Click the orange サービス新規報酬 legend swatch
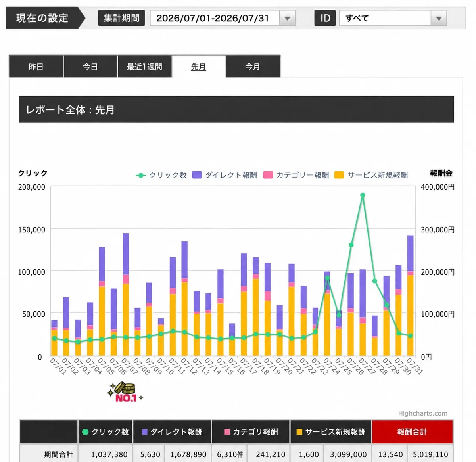The width and height of the screenshot is (476, 462). click(339, 175)
